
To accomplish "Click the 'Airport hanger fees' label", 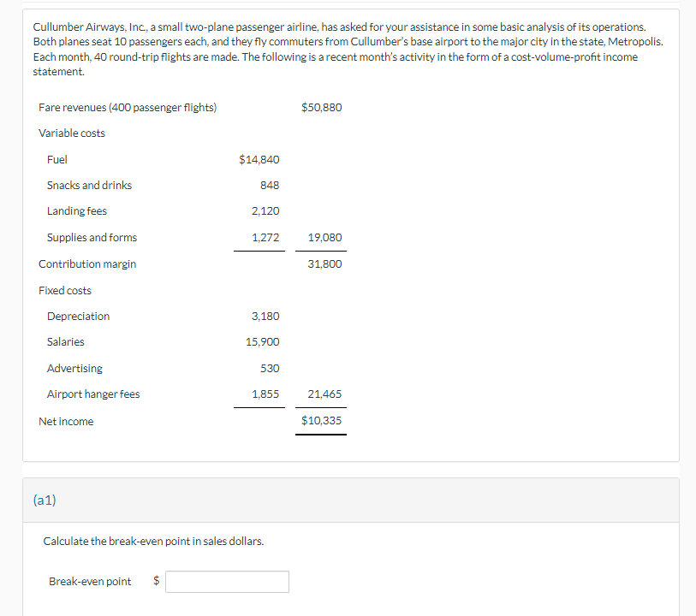I will click(x=93, y=394).
